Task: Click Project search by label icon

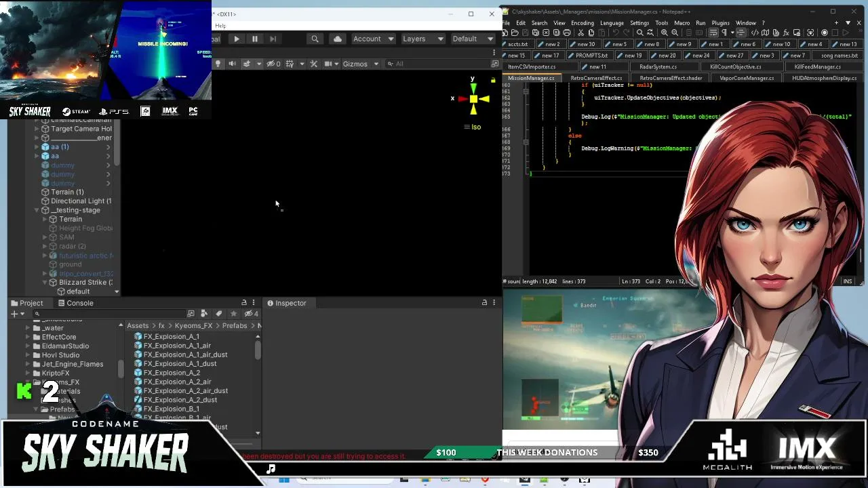Action: [x=218, y=314]
